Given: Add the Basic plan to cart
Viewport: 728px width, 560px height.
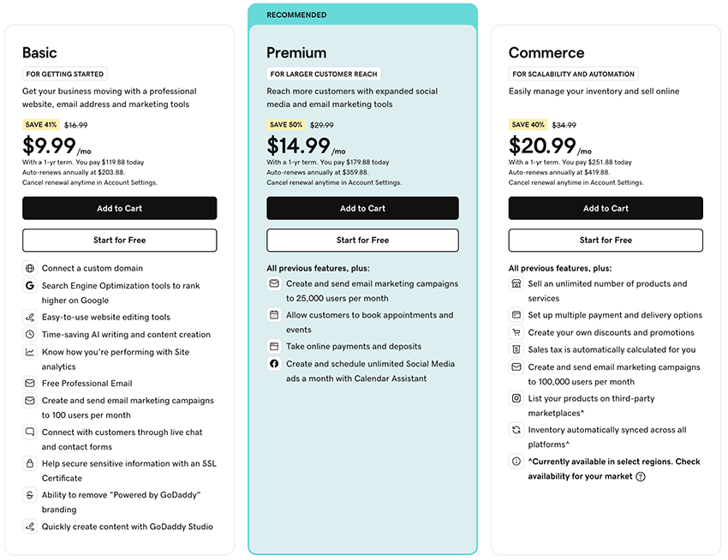Looking at the screenshot, I should tap(119, 208).
